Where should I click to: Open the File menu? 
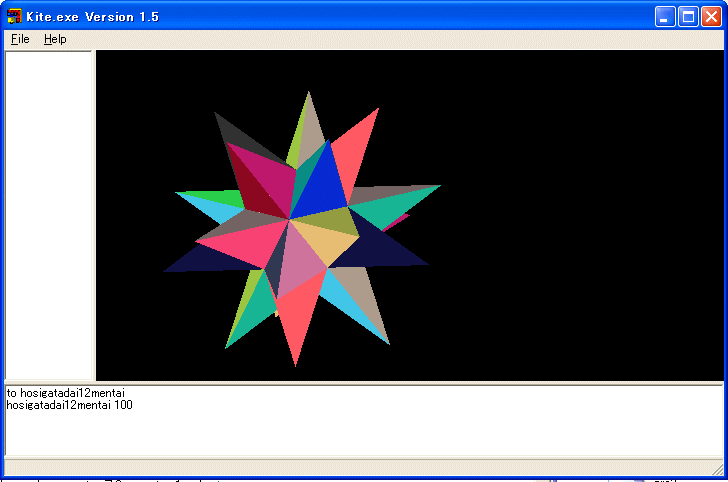tap(20, 39)
